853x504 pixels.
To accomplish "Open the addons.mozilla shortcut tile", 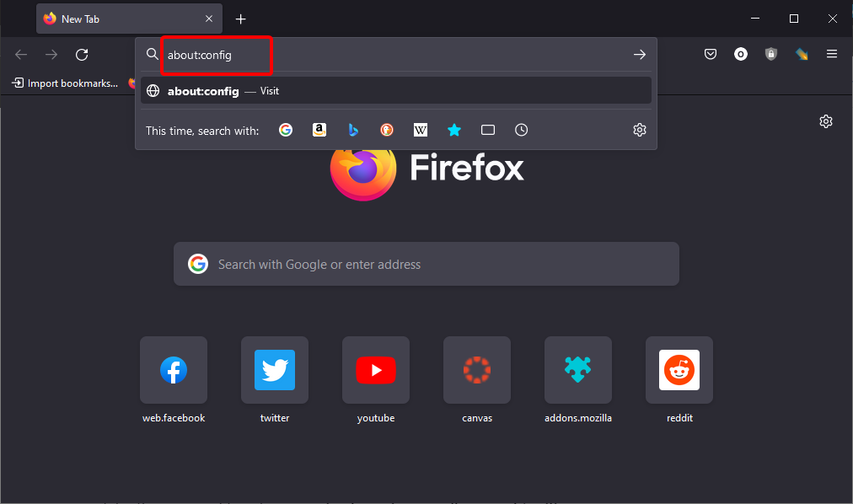I will [x=578, y=370].
